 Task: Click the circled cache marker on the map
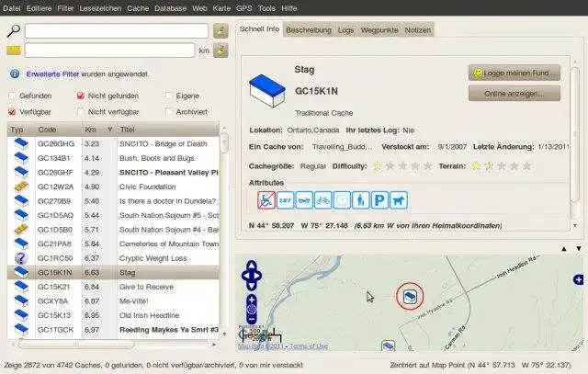(x=410, y=296)
